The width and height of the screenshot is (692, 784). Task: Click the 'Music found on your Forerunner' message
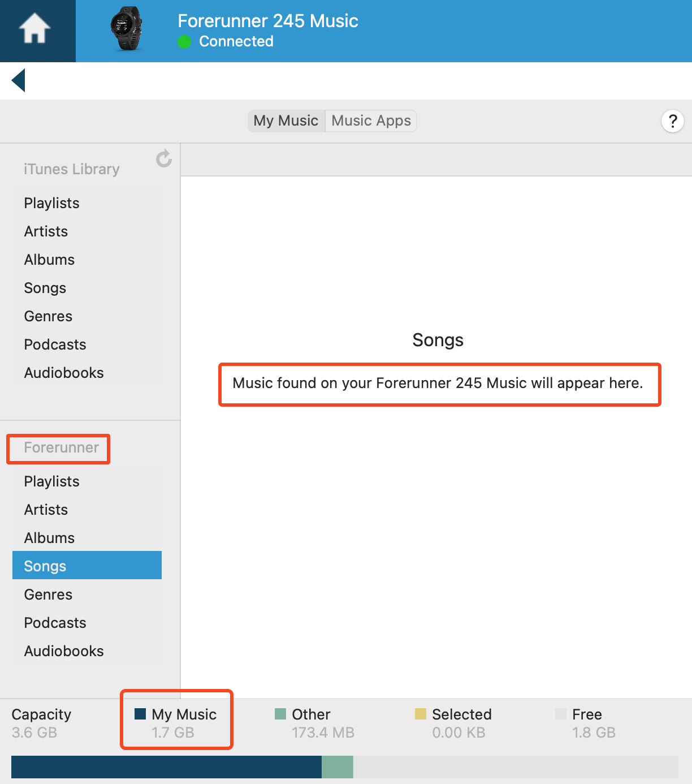click(438, 383)
